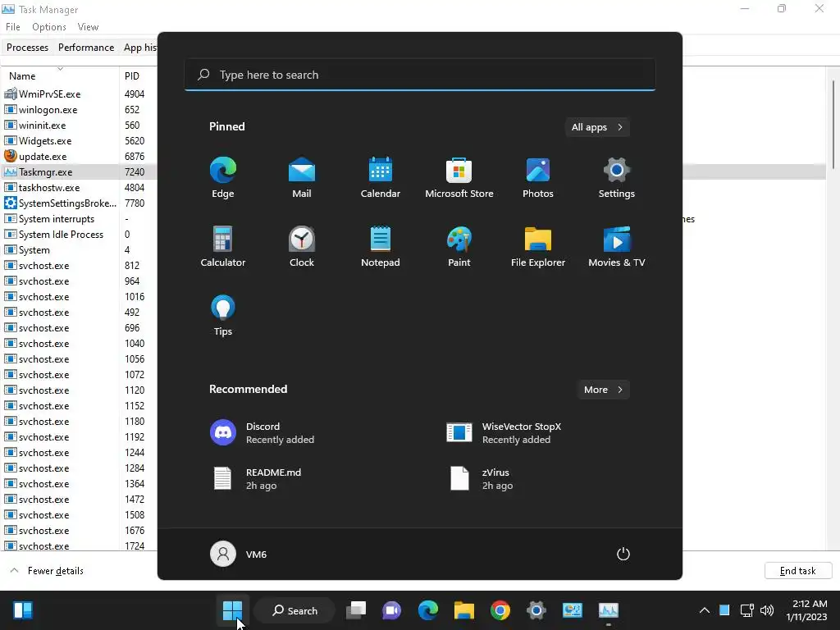Open taskbar File Explorer icon
The image size is (840, 630).
[464, 610]
